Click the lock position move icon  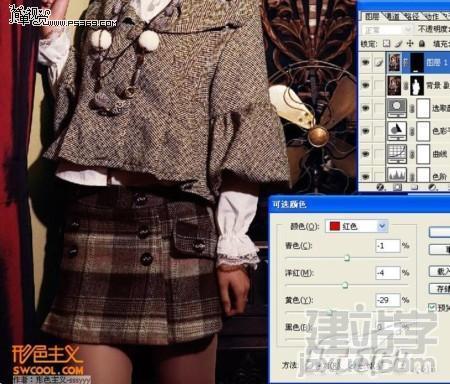pos(410,43)
